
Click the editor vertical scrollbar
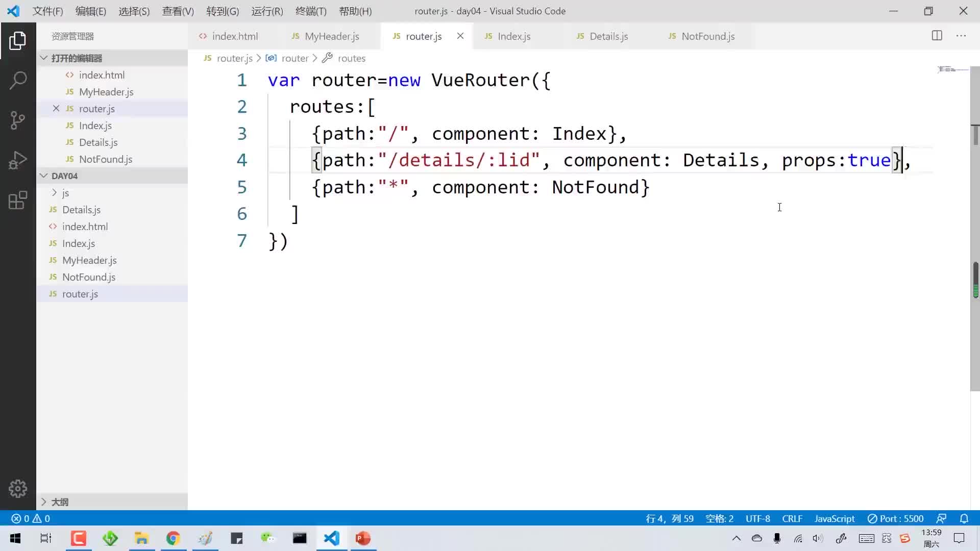coord(975,229)
